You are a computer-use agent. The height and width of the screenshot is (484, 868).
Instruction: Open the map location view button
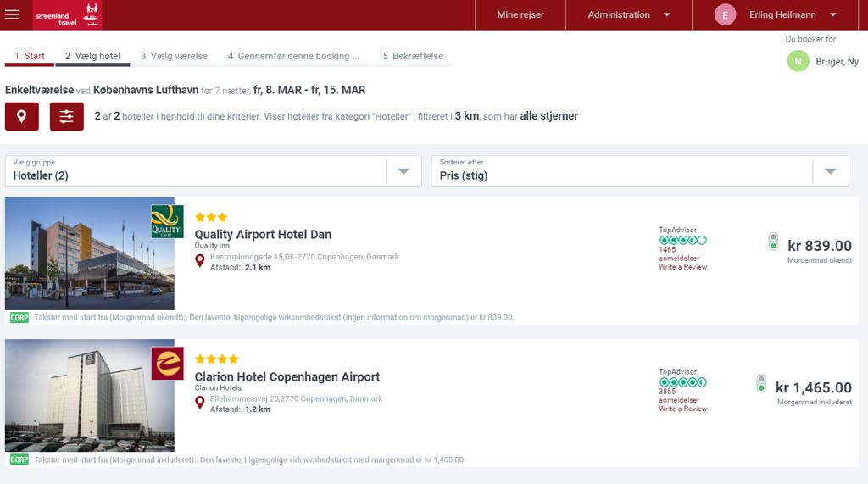tap(21, 116)
